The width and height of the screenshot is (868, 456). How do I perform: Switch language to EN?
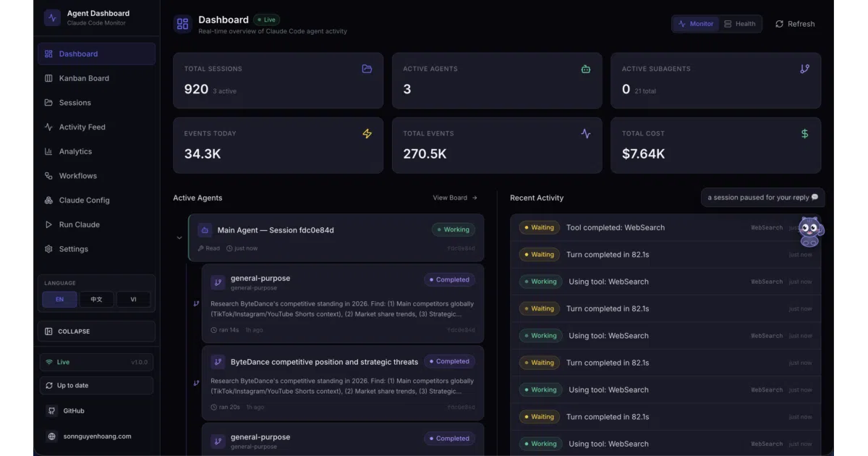(59, 299)
